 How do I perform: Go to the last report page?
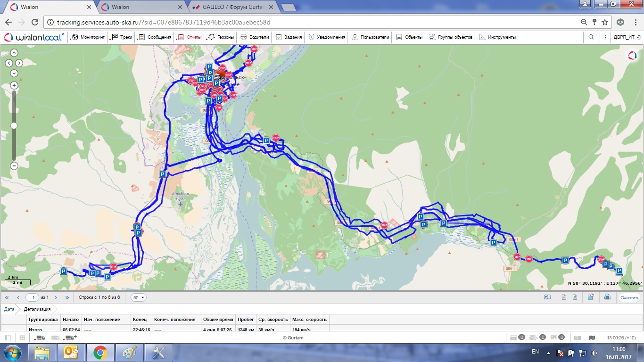tap(67, 297)
